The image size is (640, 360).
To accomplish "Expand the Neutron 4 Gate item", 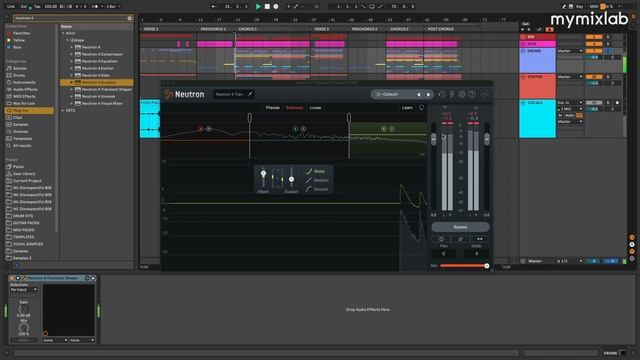I will [71, 75].
